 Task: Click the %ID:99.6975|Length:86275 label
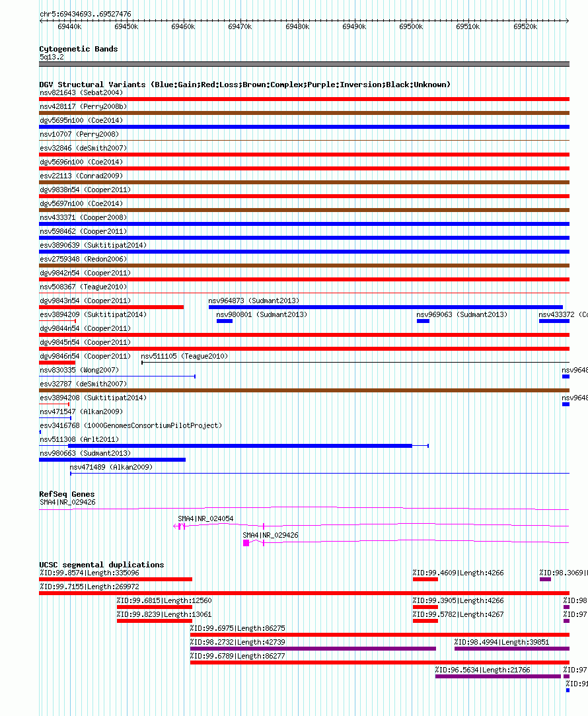pyautogui.click(x=238, y=628)
